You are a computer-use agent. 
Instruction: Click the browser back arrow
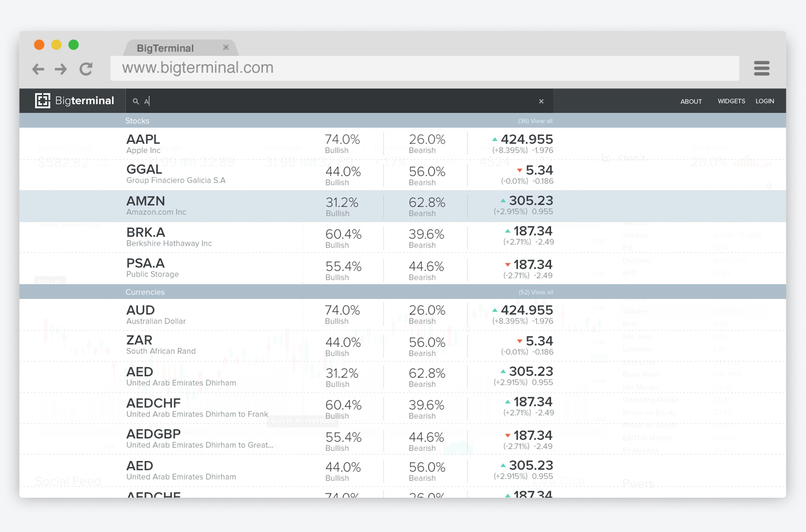38,69
